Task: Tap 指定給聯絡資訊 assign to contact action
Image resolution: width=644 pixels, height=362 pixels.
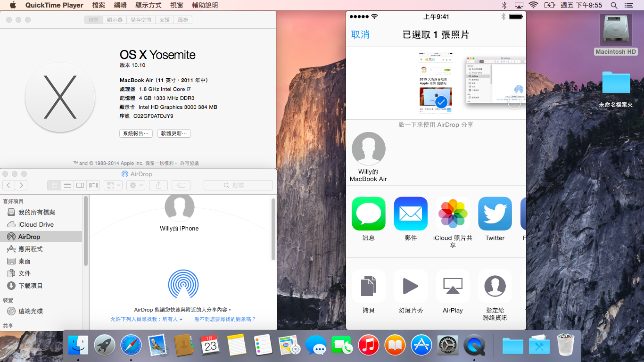Action: (495, 286)
